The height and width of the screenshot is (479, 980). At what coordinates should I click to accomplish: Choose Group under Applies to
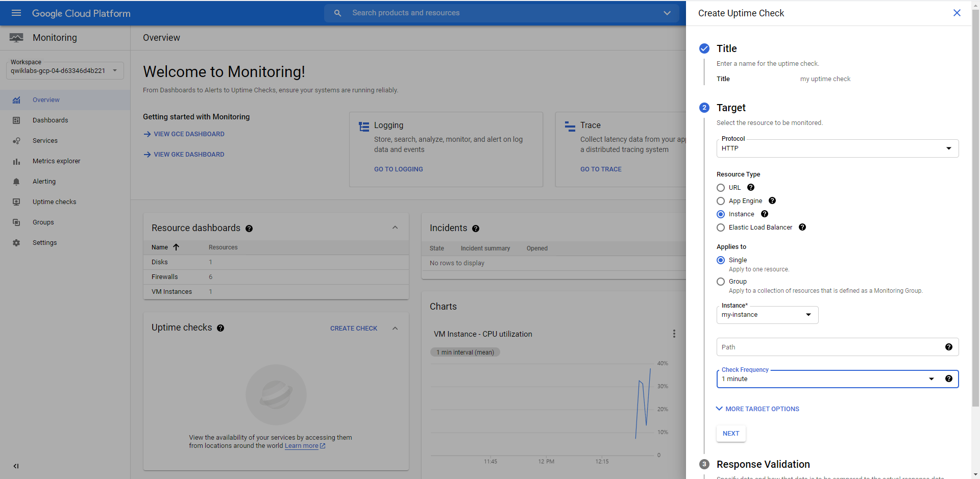click(x=721, y=282)
